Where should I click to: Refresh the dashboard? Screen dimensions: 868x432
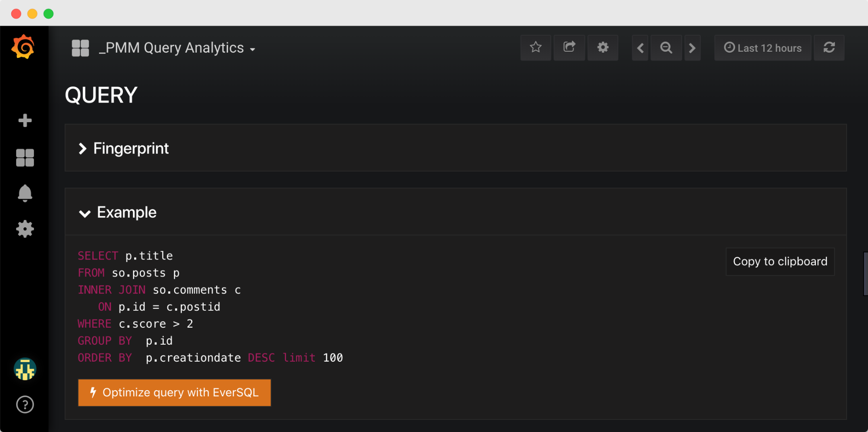[829, 48]
